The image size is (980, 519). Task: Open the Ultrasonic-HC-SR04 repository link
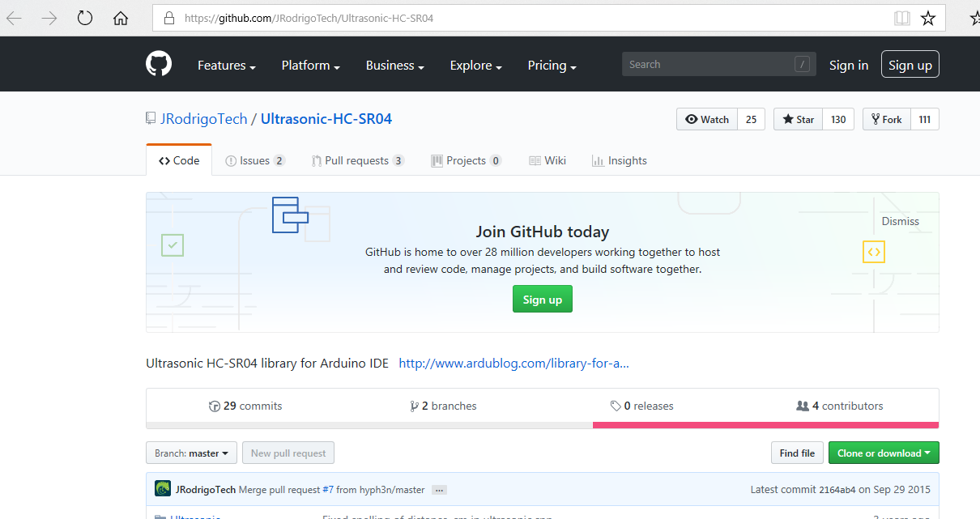326,119
